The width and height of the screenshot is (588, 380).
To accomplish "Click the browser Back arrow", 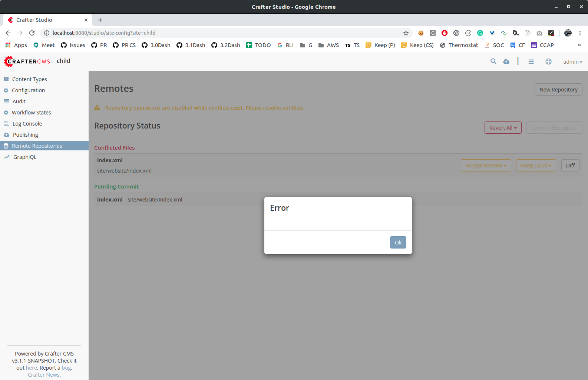I will click(8, 33).
